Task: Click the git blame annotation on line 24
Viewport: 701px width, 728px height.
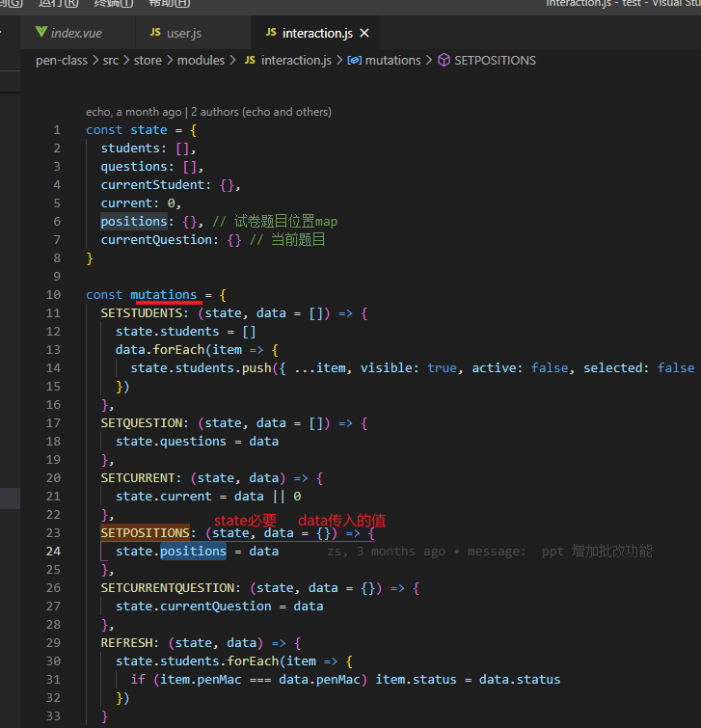Action: 490,552
